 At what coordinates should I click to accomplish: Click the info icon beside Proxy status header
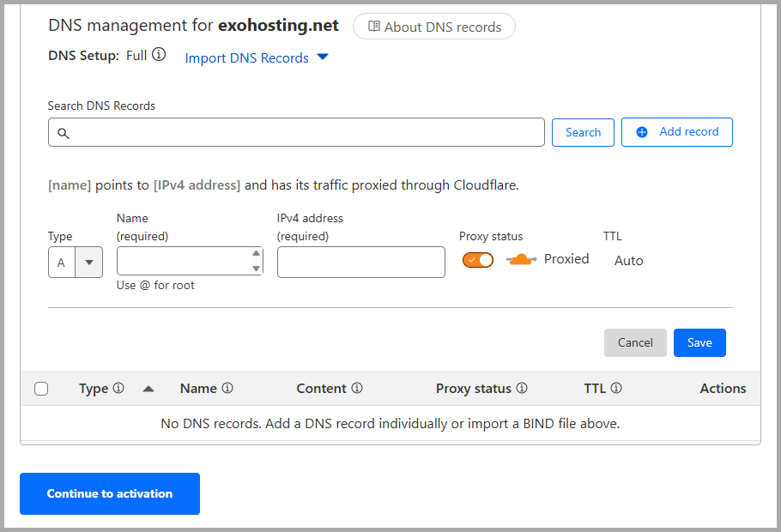pos(523,388)
